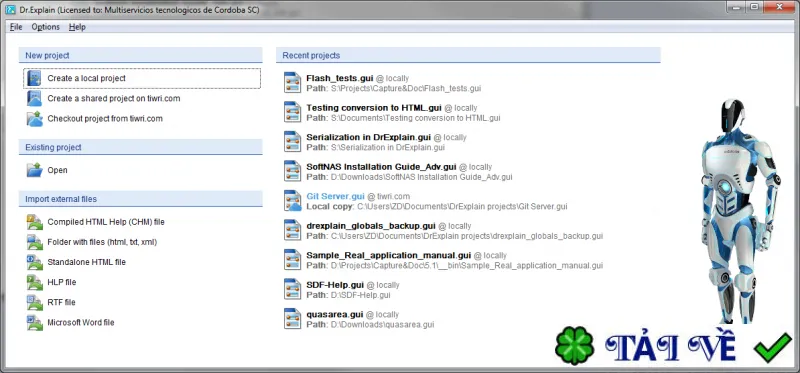Screen dimensions: 800x373
Task: Open Sample_Real_application_manual.gui recent project
Action: (x=388, y=255)
